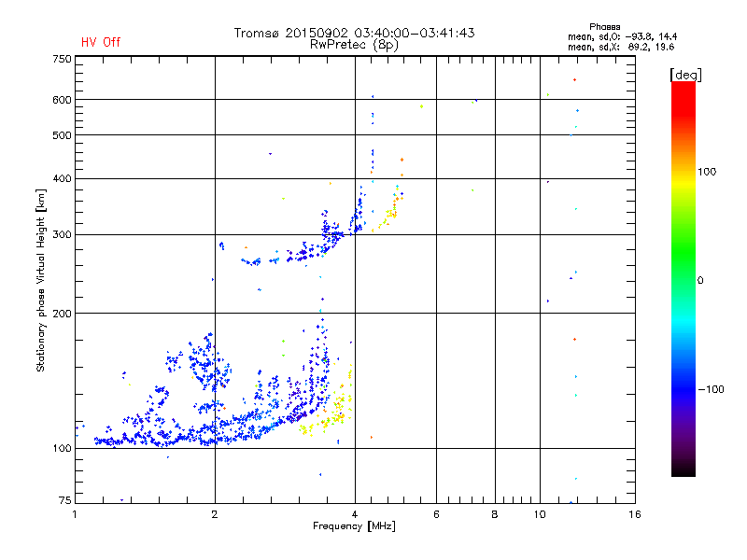
Task: Click the '10' MHz x-axis tick label
Action: coord(540,514)
